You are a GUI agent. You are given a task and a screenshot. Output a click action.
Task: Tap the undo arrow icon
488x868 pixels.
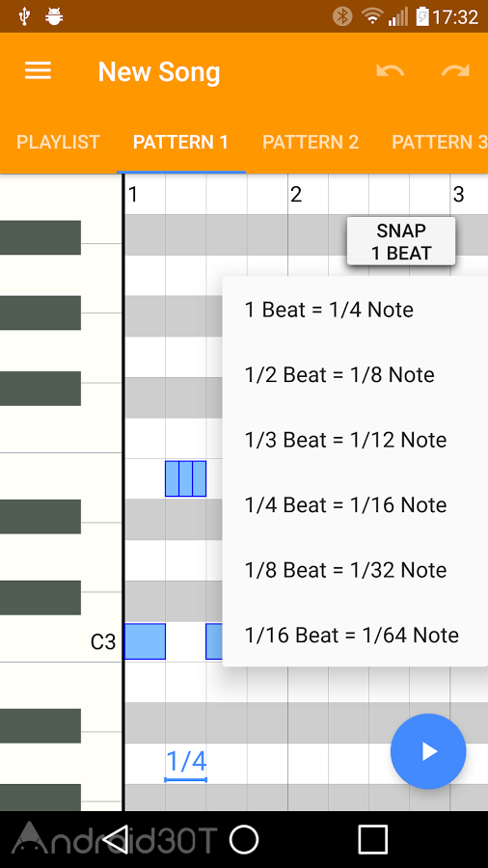tap(390, 71)
